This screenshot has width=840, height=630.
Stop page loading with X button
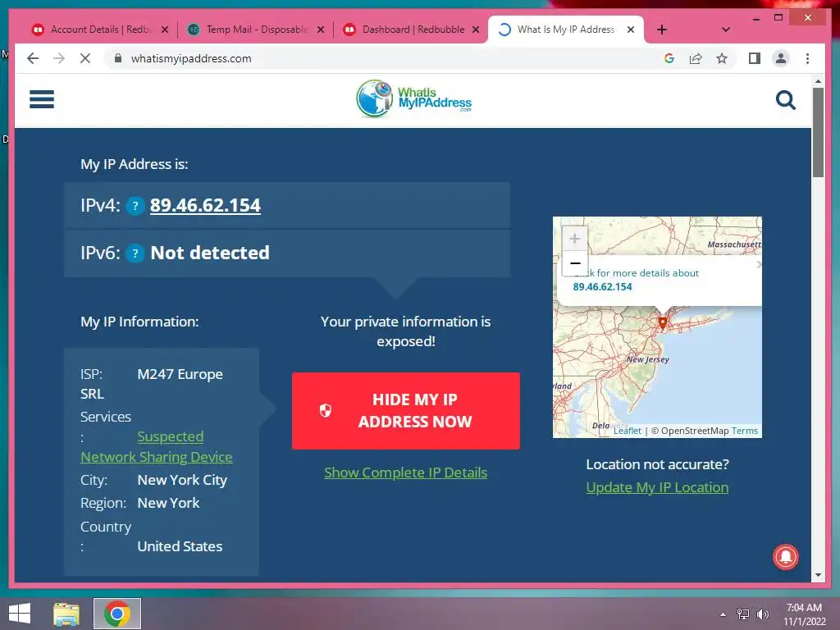[85, 58]
